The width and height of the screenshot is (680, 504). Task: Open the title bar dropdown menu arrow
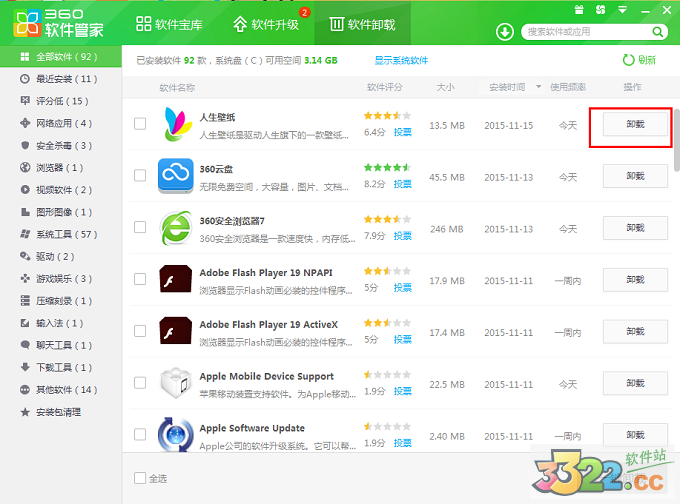(622, 10)
